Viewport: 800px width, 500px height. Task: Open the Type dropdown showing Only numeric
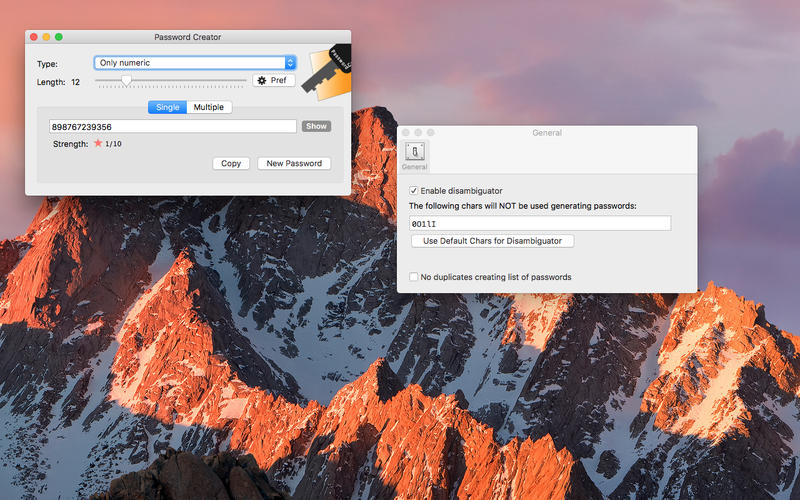point(195,63)
